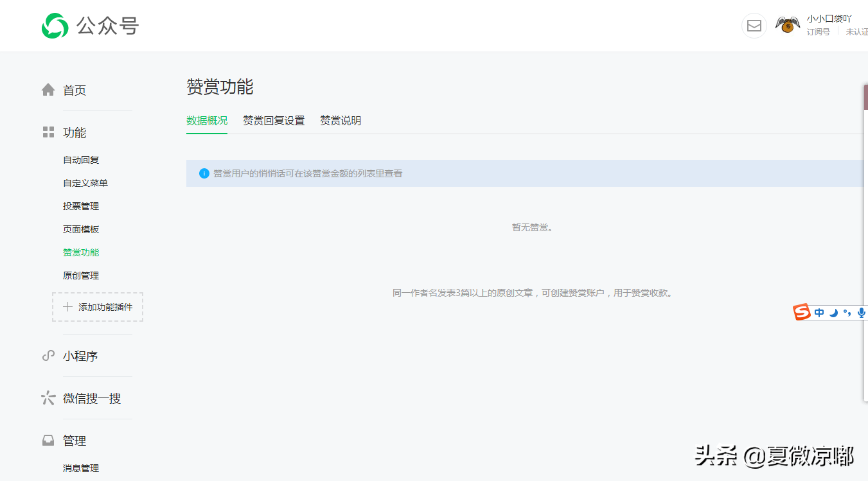Click the 添加功能插件 button
Image resolution: width=868 pixels, height=481 pixels.
click(x=98, y=307)
